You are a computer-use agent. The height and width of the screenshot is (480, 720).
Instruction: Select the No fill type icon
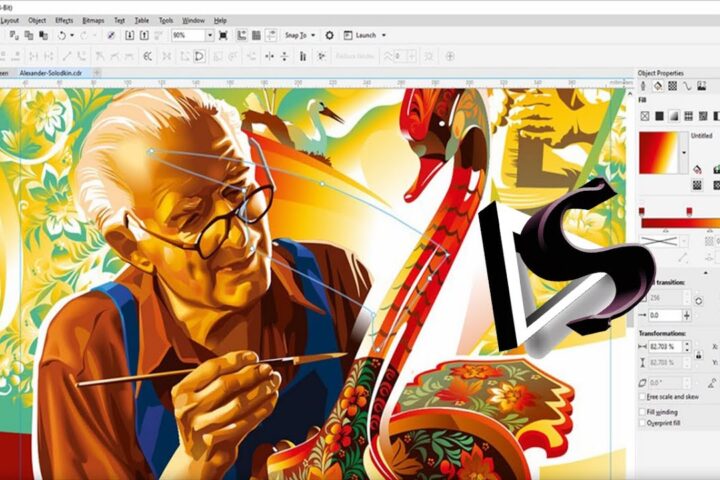coord(645,116)
